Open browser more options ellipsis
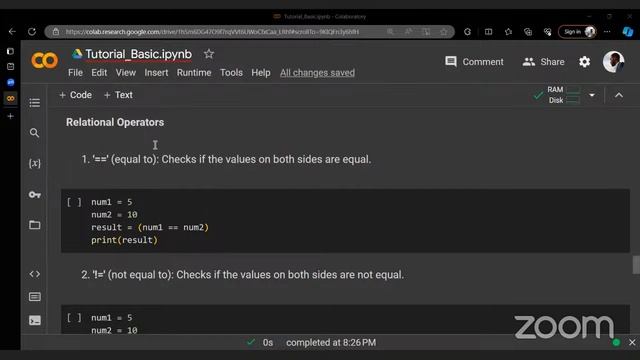This screenshot has height=360, width=640. coord(607,31)
